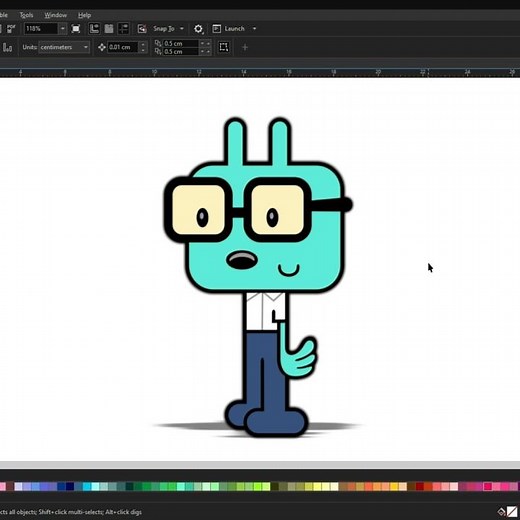This screenshot has width=520, height=520.
Task: Toggle the Show Grid button
Action: point(109,29)
